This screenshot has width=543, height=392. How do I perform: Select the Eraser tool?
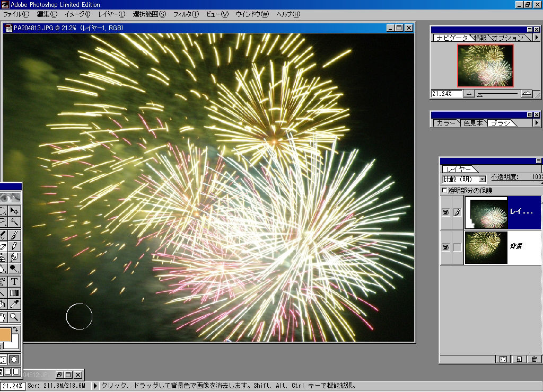(x=4, y=246)
